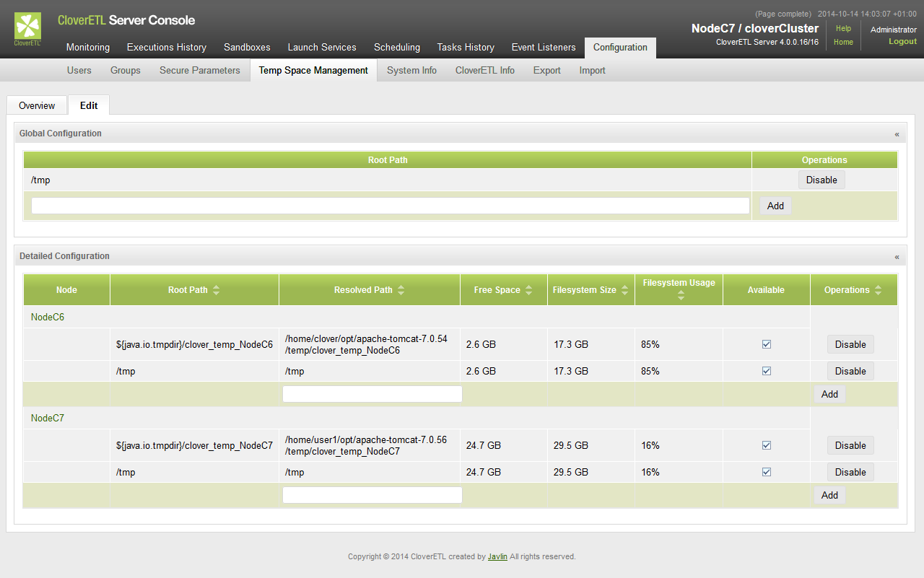Disable the /tmp path under NodeC6
The image size is (924, 578).
point(850,371)
